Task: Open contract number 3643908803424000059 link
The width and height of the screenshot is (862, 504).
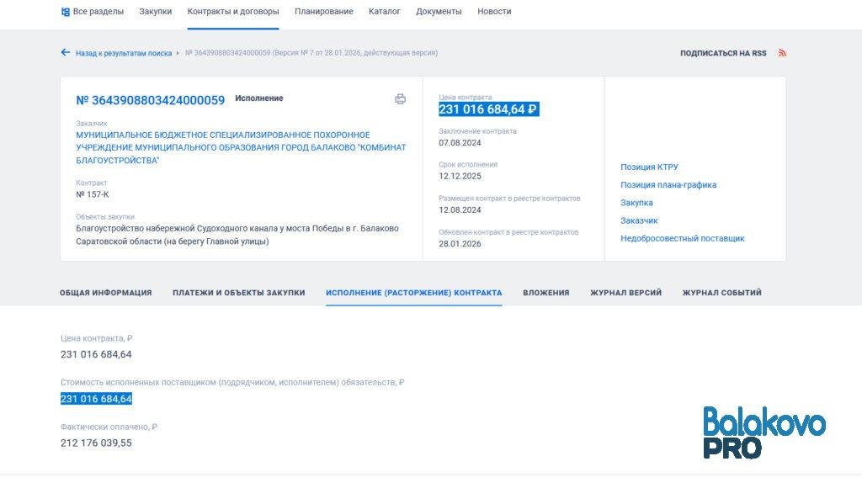Action: coord(150,100)
